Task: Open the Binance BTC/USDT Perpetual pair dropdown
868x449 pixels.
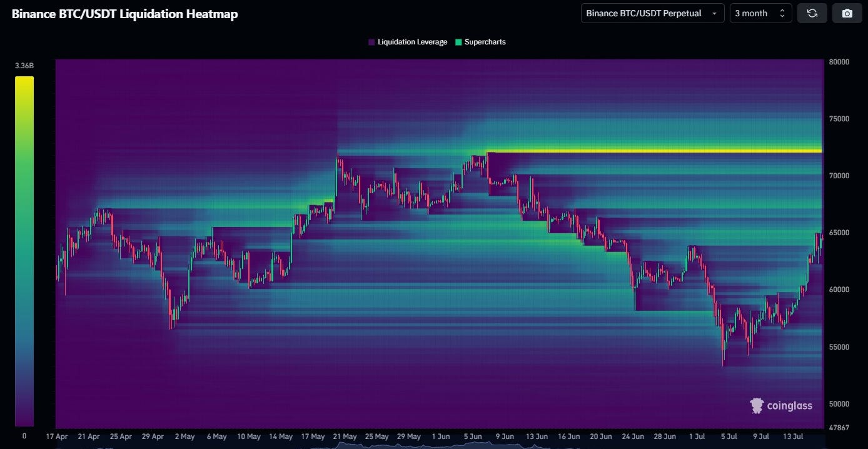Action: 652,13
